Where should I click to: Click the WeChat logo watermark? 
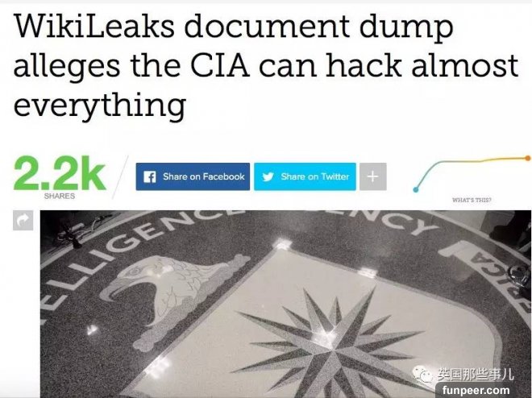pos(423,375)
